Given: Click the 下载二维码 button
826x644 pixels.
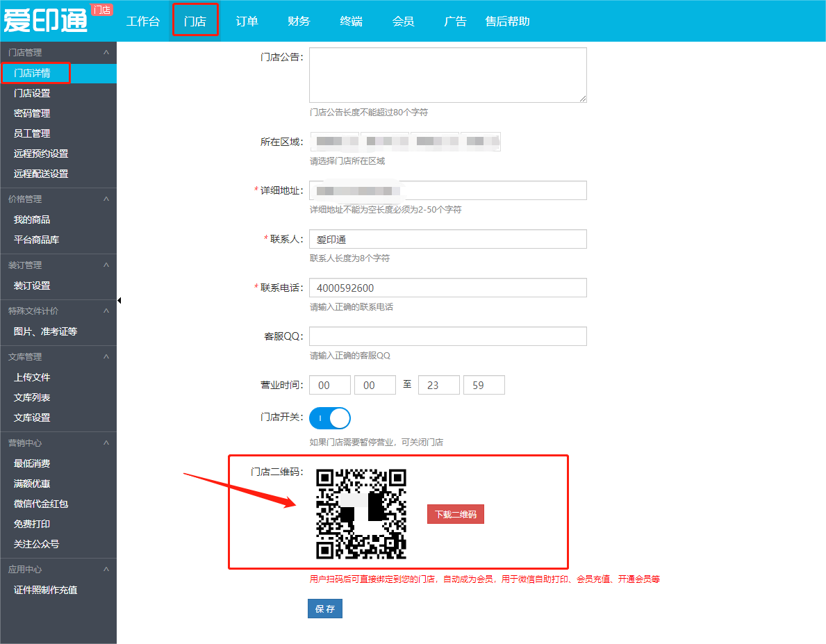Looking at the screenshot, I should coord(456,514).
